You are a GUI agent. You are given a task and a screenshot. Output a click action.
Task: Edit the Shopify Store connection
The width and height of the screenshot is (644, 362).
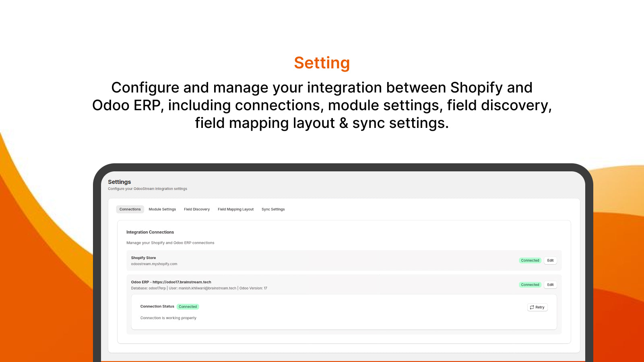click(x=550, y=260)
